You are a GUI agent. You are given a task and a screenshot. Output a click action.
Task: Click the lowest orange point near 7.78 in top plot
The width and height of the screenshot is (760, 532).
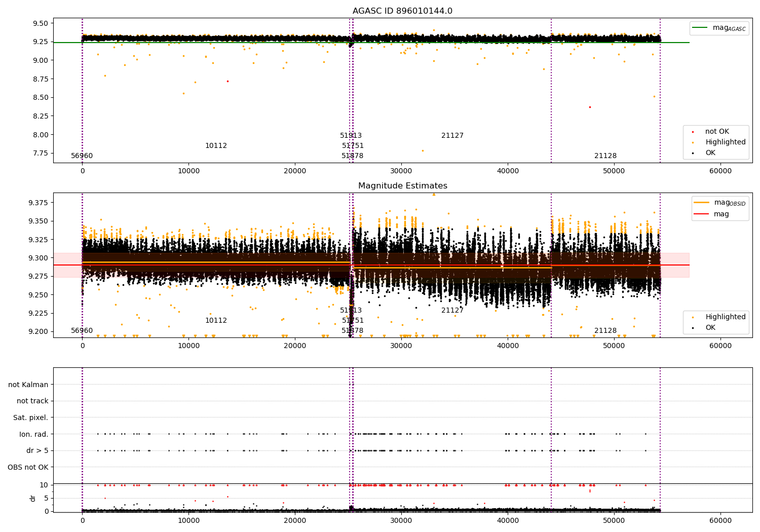coord(423,150)
